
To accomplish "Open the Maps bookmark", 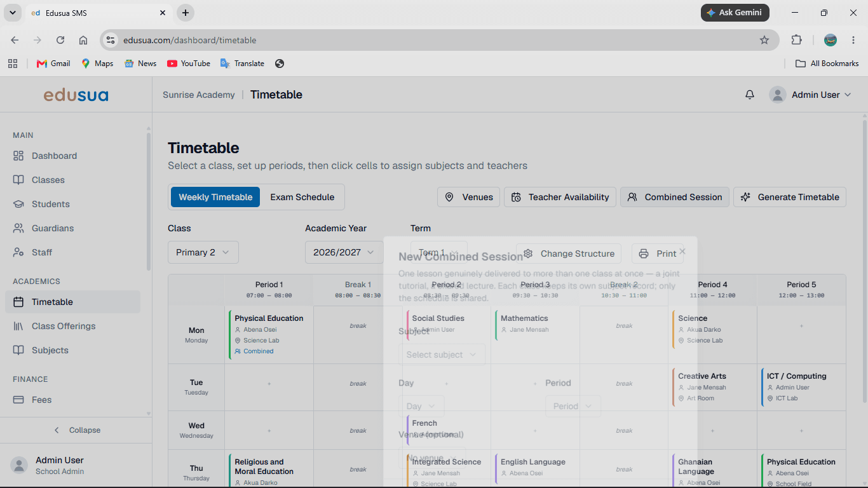I will [97, 64].
